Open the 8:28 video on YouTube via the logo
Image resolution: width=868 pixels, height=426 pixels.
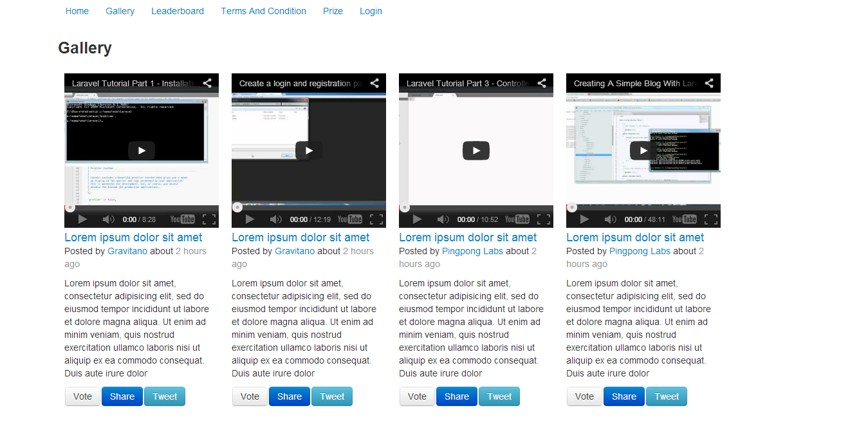[183, 219]
